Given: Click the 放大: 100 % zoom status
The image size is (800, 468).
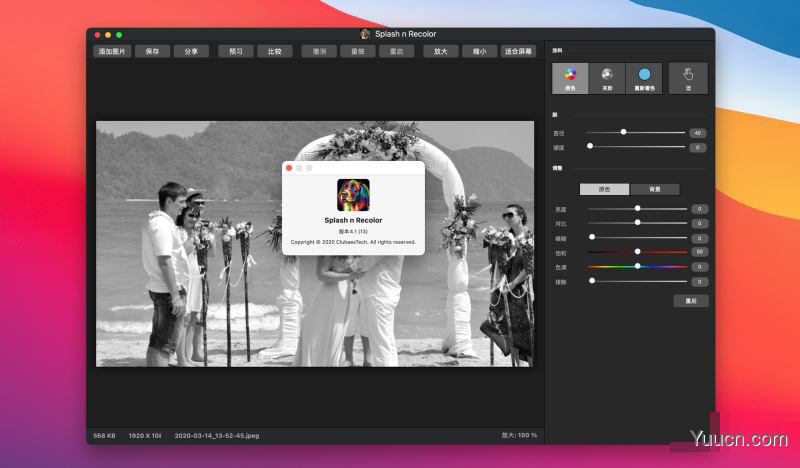Looking at the screenshot, I should click(519, 435).
